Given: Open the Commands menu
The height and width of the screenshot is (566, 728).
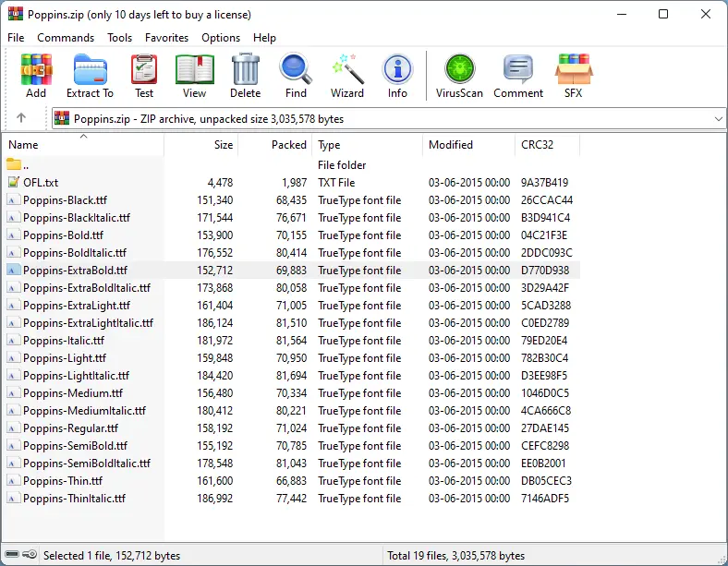Looking at the screenshot, I should click(66, 38).
